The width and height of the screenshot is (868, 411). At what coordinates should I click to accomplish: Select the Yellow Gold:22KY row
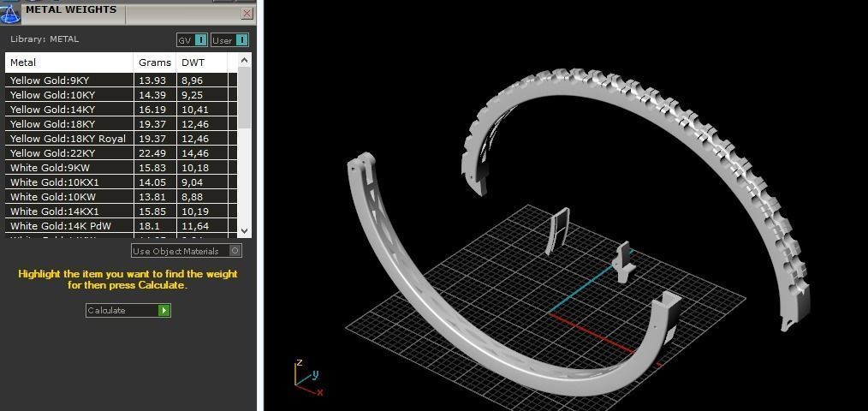click(x=122, y=153)
